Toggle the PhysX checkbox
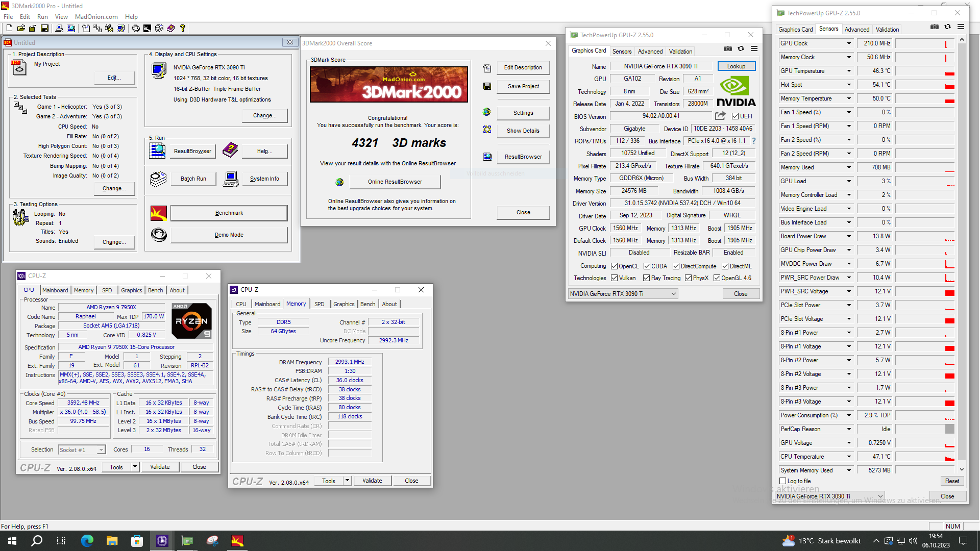This screenshot has width=980, height=551. [x=688, y=278]
